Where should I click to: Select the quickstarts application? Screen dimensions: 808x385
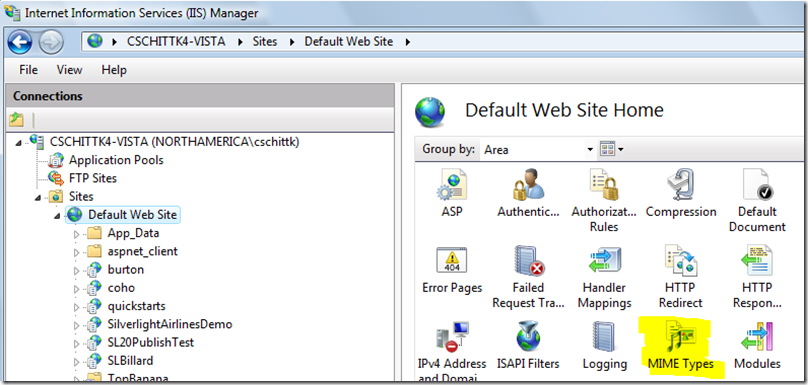(x=137, y=306)
